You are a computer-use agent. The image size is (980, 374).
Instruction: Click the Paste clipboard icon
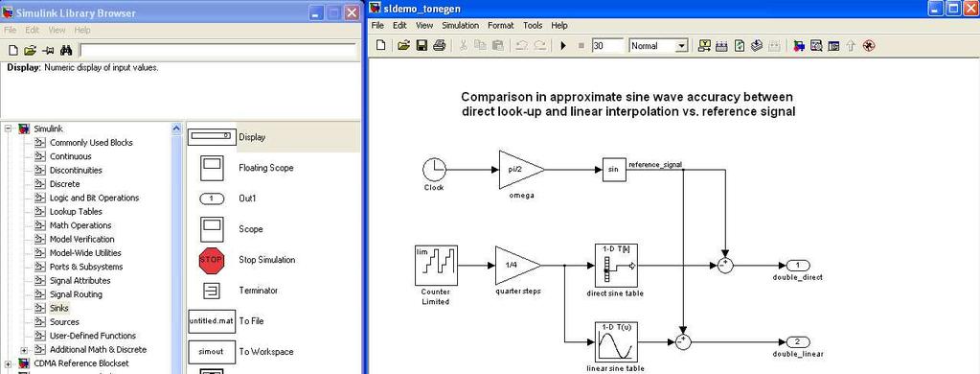click(497, 46)
